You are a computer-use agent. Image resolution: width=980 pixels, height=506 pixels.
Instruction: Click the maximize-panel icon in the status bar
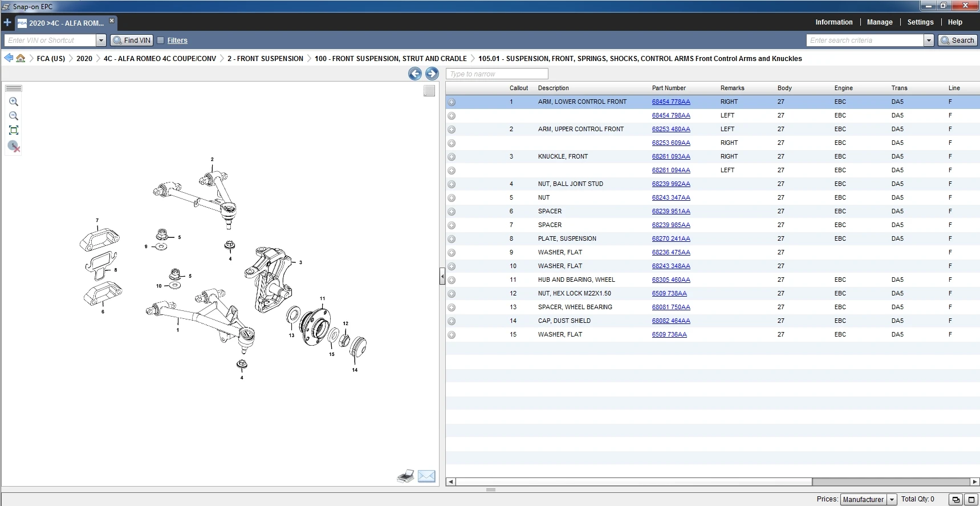[x=971, y=499]
